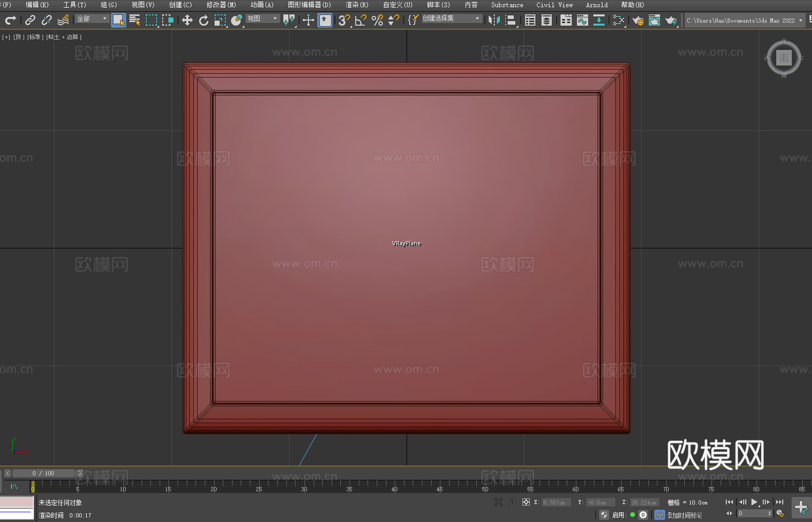Toggle the Angle Snap button
The image size is (812, 522).
pos(361,20)
